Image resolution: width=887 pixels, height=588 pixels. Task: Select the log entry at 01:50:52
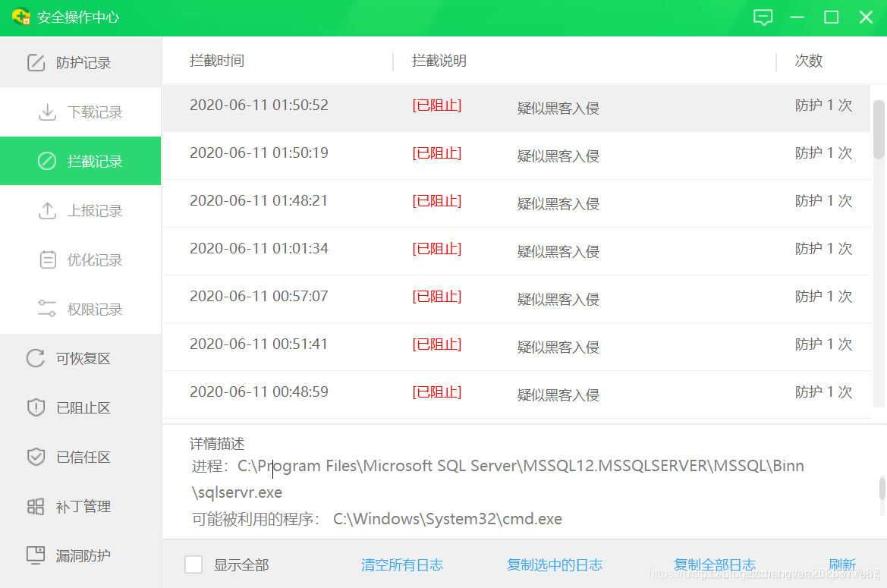tap(517, 108)
